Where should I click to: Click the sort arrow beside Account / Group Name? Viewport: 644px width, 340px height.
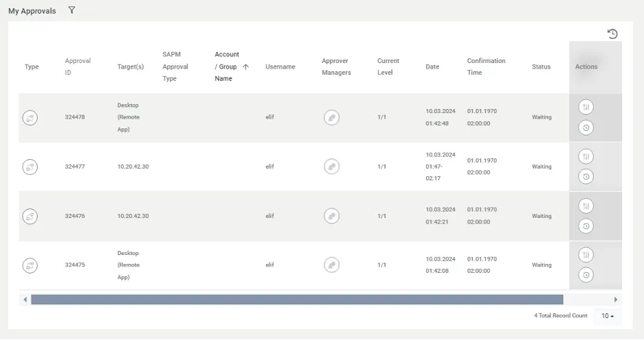click(x=245, y=66)
